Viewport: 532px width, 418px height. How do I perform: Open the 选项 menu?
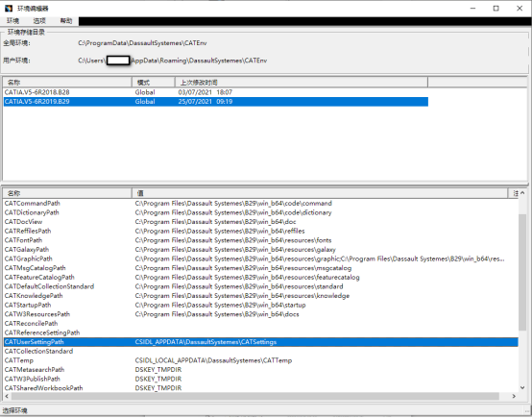39,21
